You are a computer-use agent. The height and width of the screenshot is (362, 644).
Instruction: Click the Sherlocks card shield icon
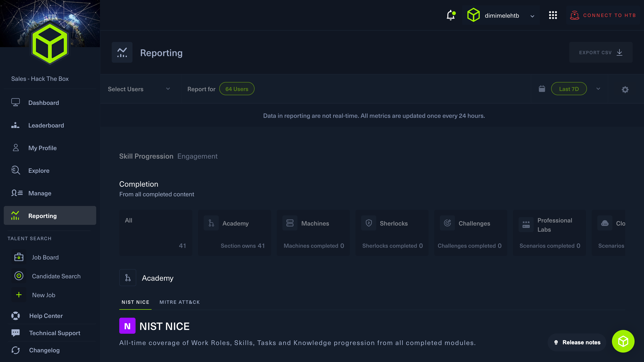(x=369, y=223)
